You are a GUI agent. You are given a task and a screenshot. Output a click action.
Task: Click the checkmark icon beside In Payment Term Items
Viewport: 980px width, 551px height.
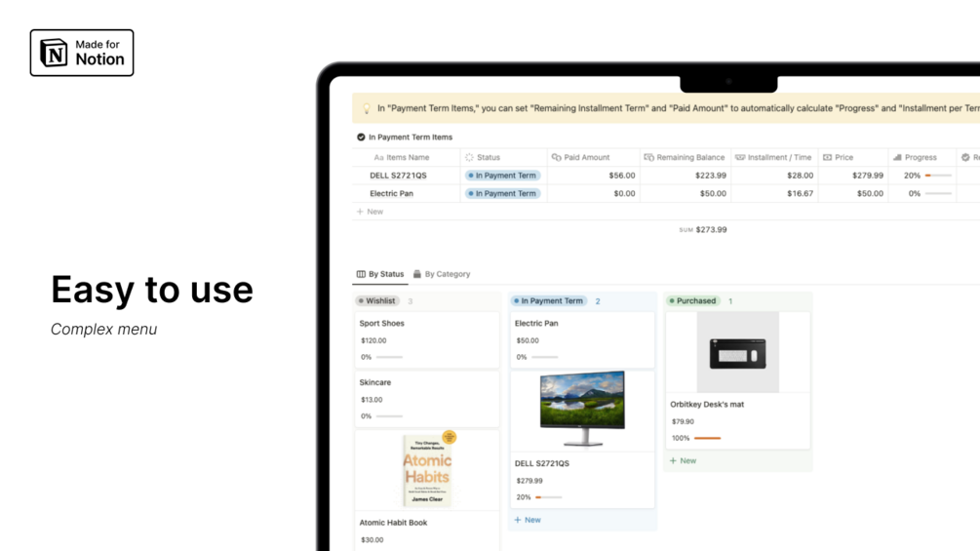pos(361,137)
